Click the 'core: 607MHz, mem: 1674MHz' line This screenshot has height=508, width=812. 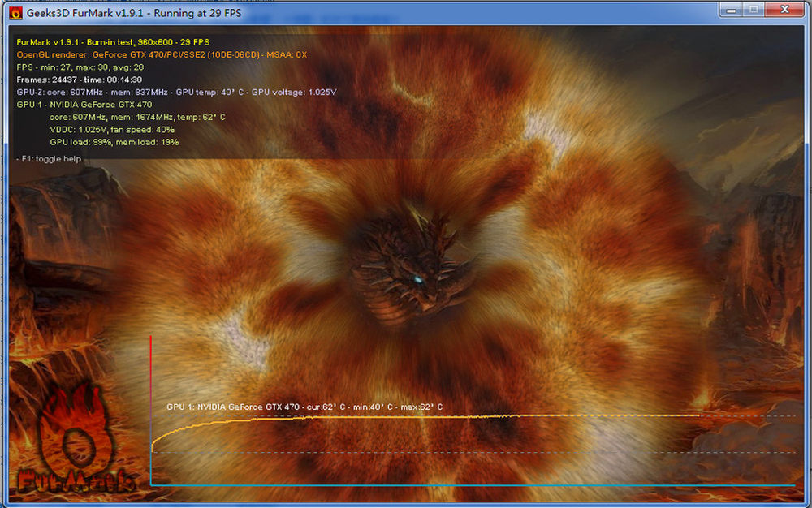pos(137,117)
